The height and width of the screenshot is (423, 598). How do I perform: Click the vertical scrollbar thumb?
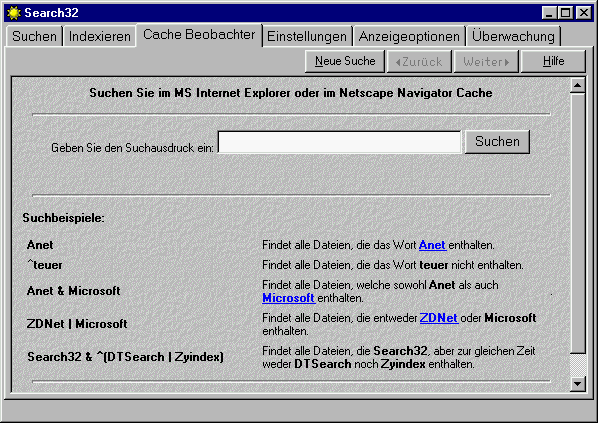(578, 224)
